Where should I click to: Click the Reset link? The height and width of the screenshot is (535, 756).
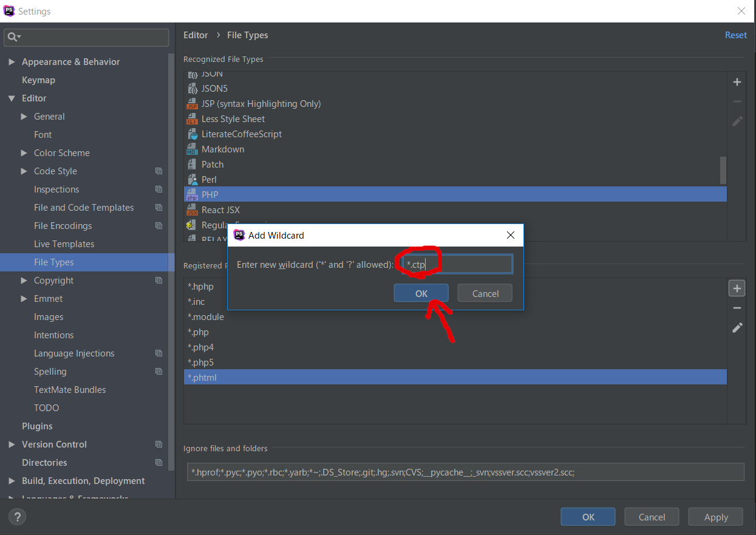pos(736,35)
